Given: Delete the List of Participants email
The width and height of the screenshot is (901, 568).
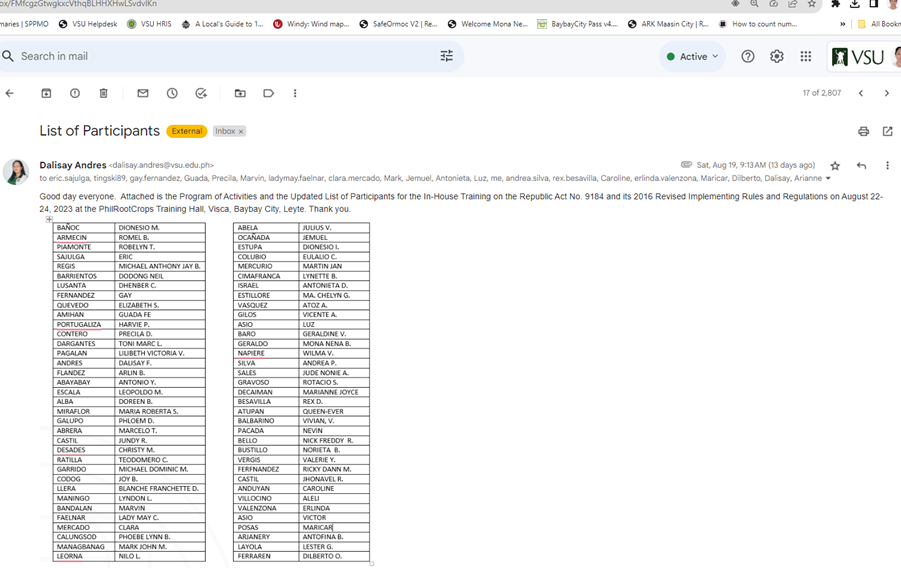Looking at the screenshot, I should click(x=104, y=93).
